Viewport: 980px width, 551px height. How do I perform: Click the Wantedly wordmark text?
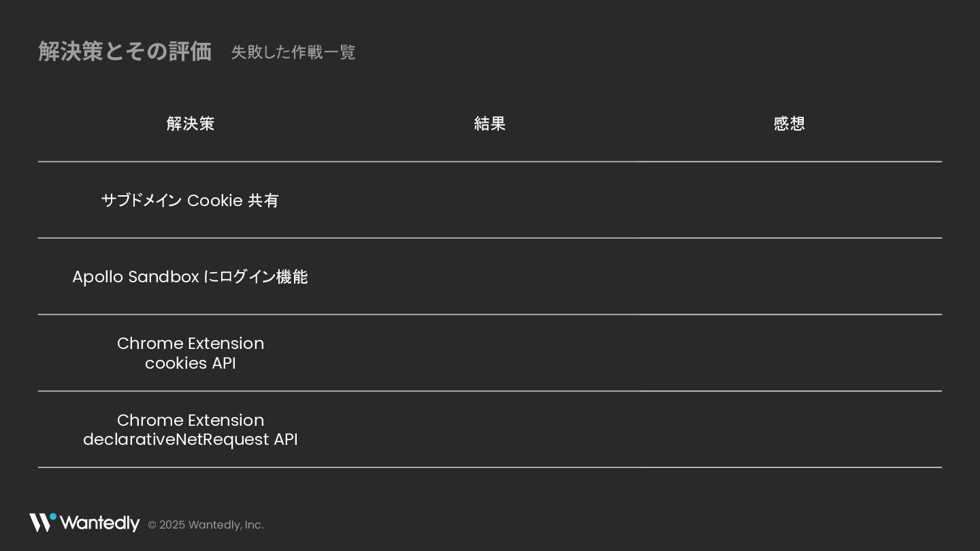[x=99, y=523]
